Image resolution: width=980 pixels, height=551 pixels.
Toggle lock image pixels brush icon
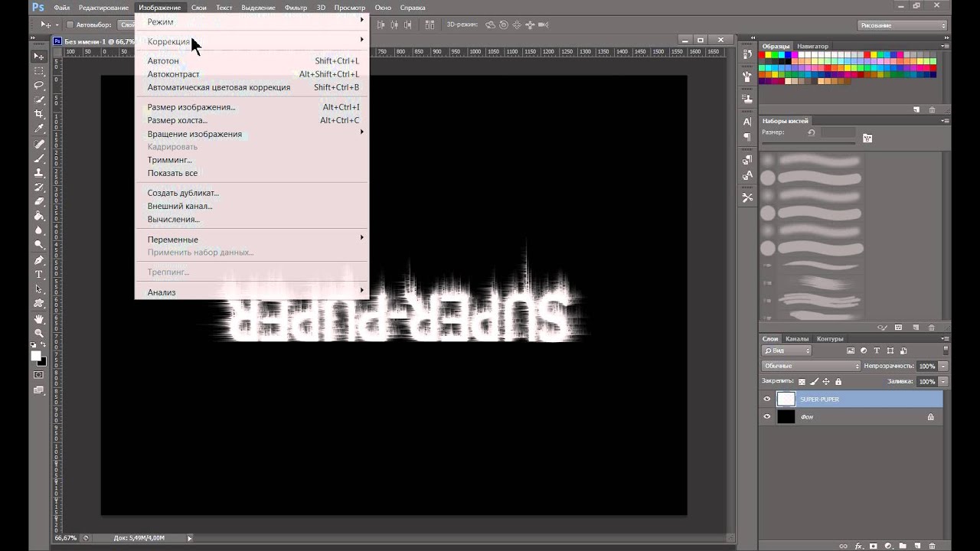click(814, 381)
